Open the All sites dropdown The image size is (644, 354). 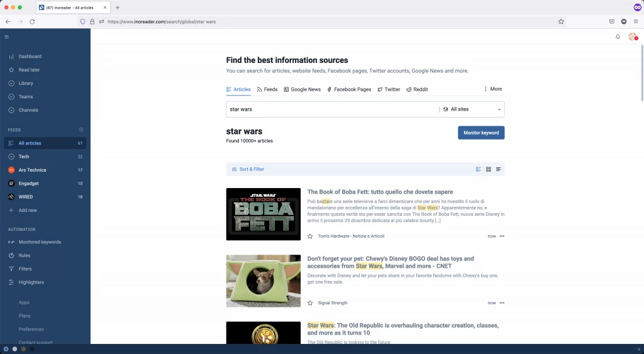[x=472, y=109]
